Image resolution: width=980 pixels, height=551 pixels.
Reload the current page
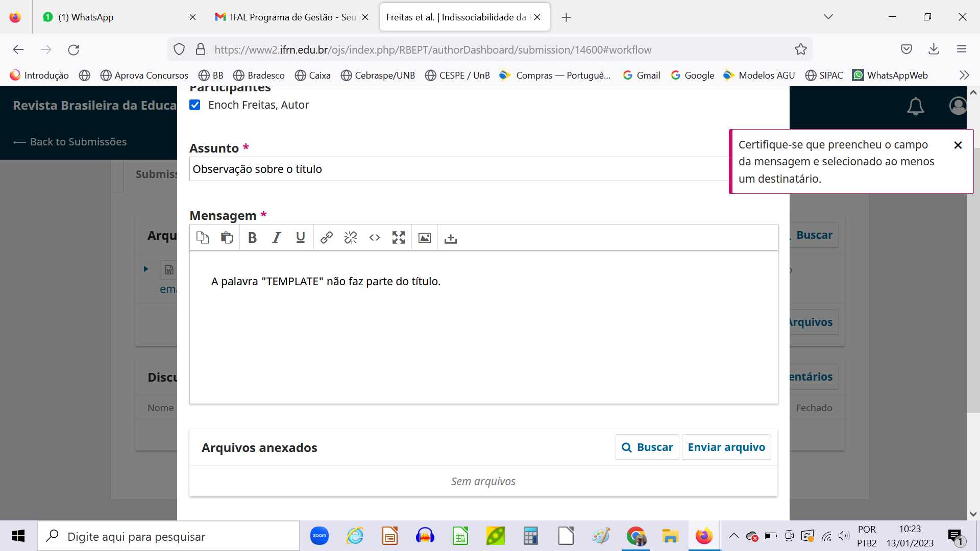(73, 49)
